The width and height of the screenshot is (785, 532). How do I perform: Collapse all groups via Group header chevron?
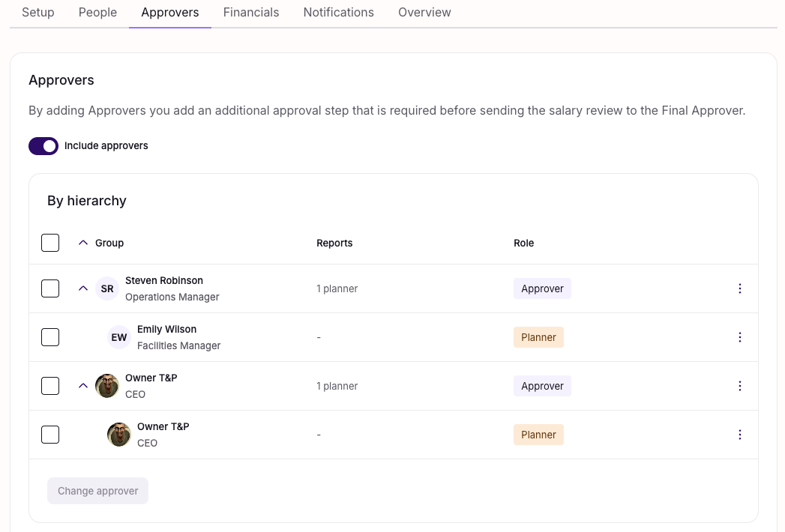[83, 243]
